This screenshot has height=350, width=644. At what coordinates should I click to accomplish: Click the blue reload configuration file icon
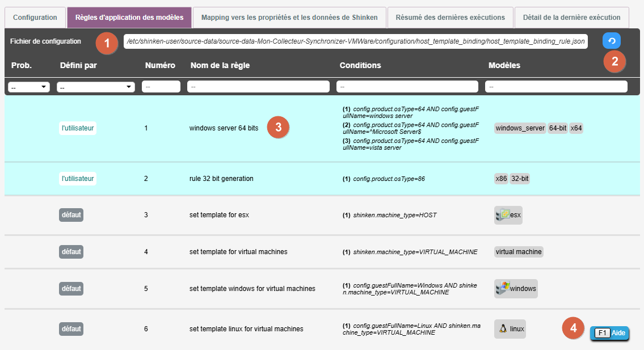(611, 41)
